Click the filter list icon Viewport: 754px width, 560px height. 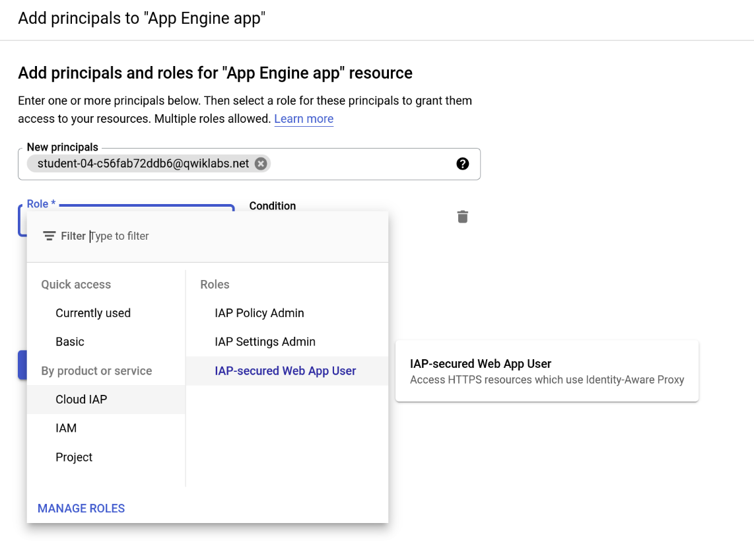(49, 236)
